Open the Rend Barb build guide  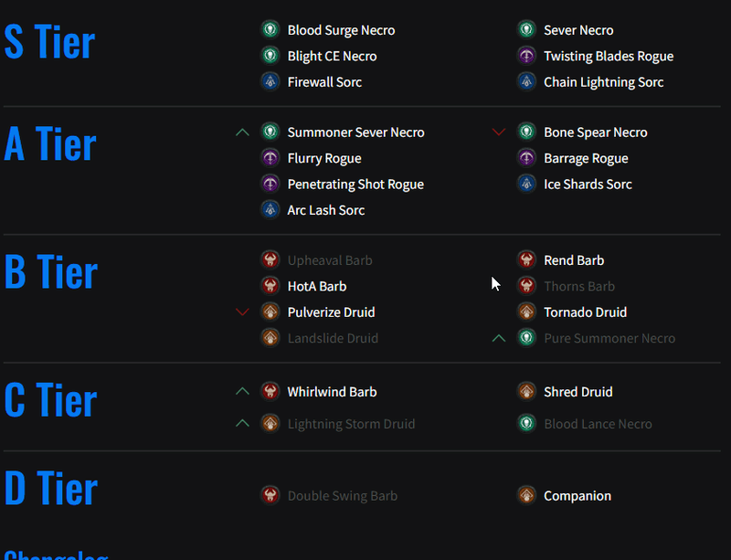(574, 260)
